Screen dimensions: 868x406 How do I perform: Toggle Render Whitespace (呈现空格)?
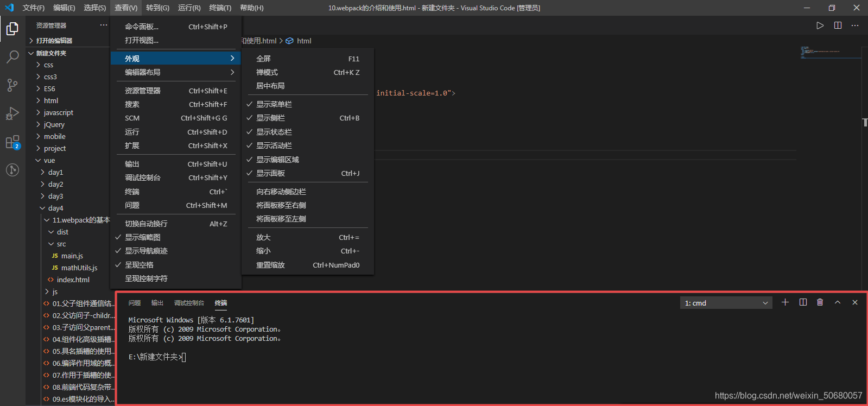pyautogui.click(x=176, y=265)
